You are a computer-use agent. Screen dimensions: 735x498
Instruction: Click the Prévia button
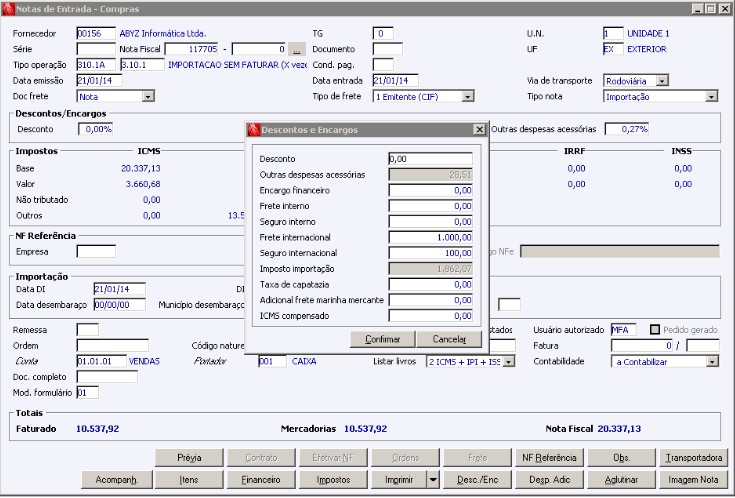coord(189,458)
